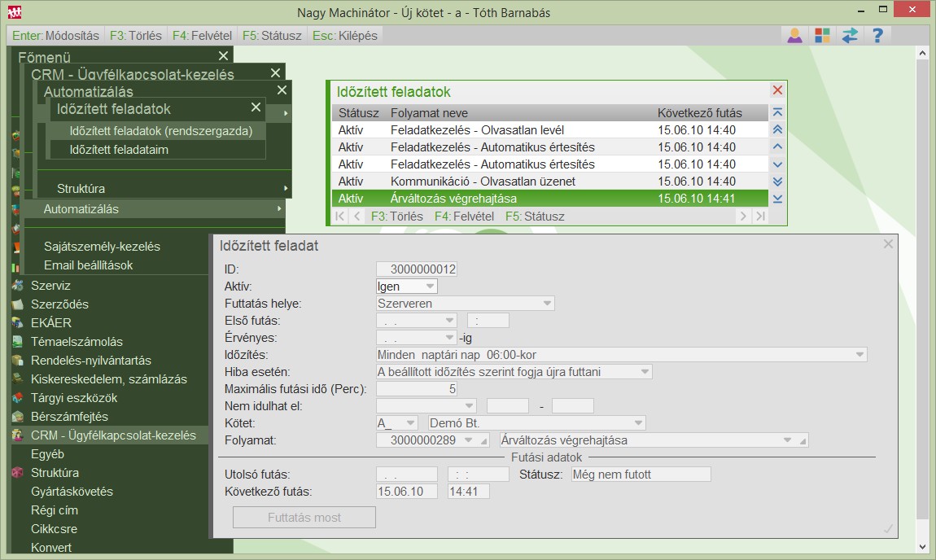The height and width of the screenshot is (560, 936).
Task: Jump to first row using top arrow icon
Action: pyautogui.click(x=777, y=113)
